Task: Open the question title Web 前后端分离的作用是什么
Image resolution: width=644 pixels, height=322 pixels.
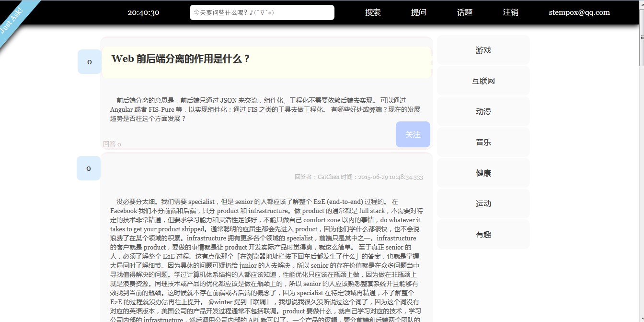Action: [x=181, y=59]
